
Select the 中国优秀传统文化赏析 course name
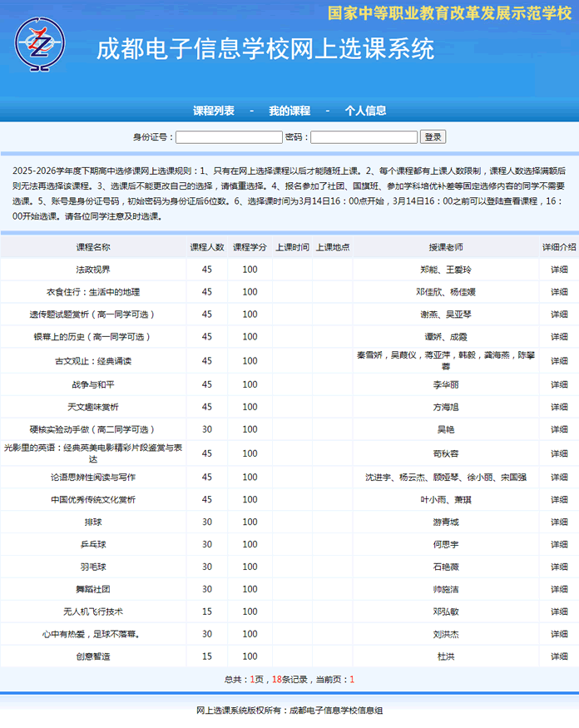click(93, 500)
